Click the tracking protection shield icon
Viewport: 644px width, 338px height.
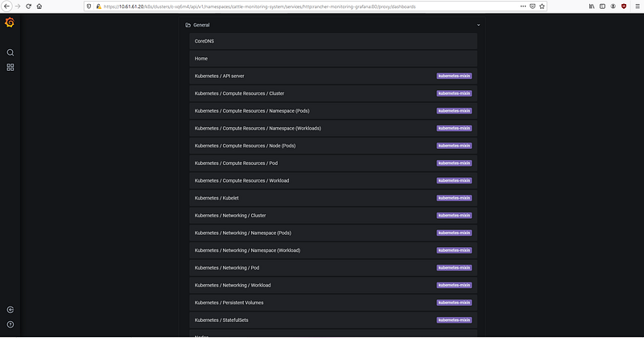(89, 6)
